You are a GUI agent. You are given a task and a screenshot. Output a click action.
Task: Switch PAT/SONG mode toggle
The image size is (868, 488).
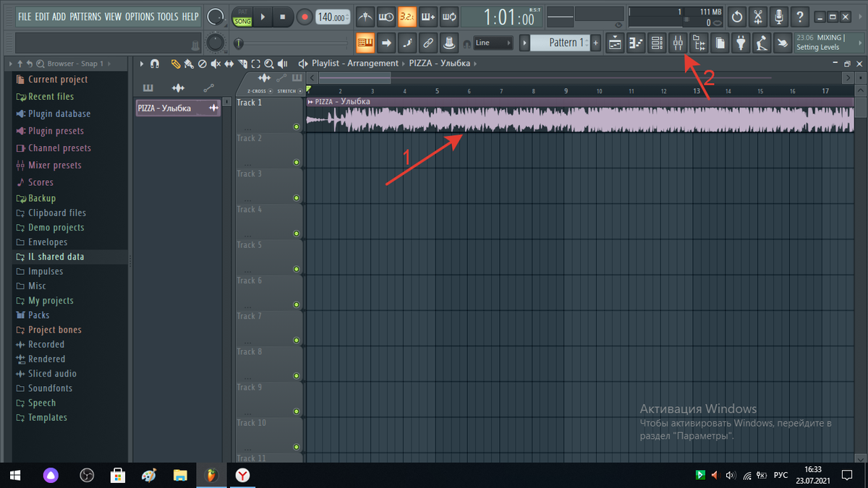coord(242,17)
